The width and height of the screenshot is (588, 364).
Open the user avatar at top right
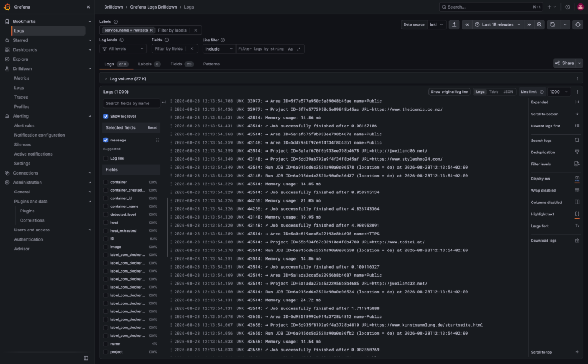(580, 7)
